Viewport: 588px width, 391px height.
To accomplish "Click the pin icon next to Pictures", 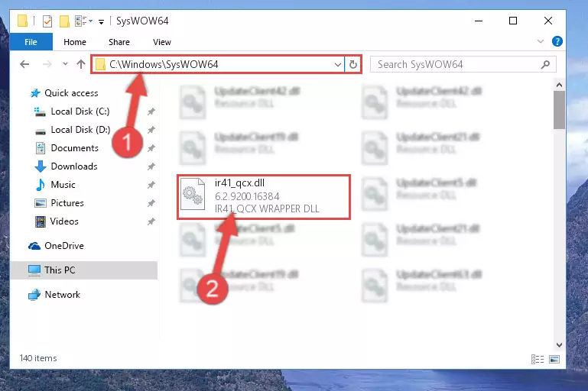I will [x=151, y=203].
